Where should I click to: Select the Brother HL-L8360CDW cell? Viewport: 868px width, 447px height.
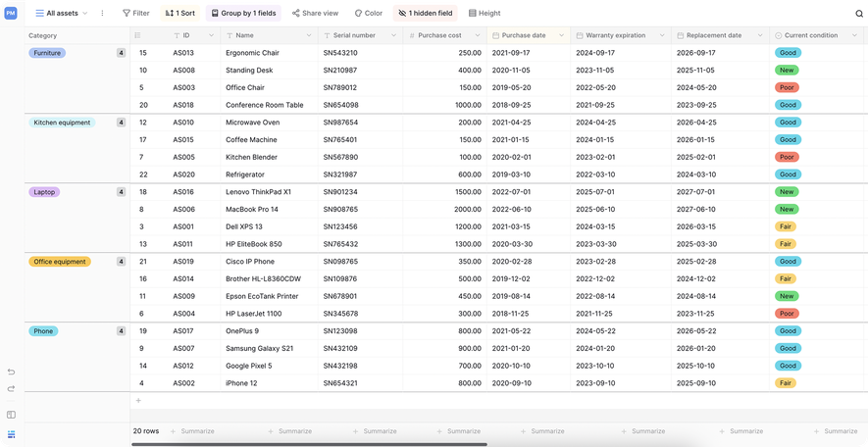pyautogui.click(x=270, y=278)
